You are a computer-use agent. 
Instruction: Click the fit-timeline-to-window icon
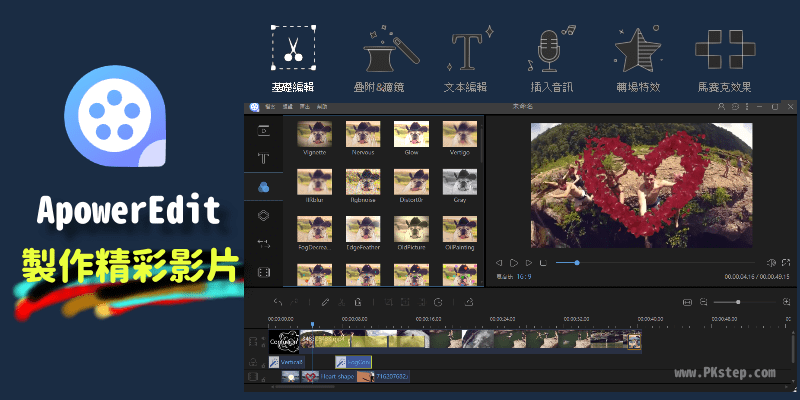(x=687, y=302)
